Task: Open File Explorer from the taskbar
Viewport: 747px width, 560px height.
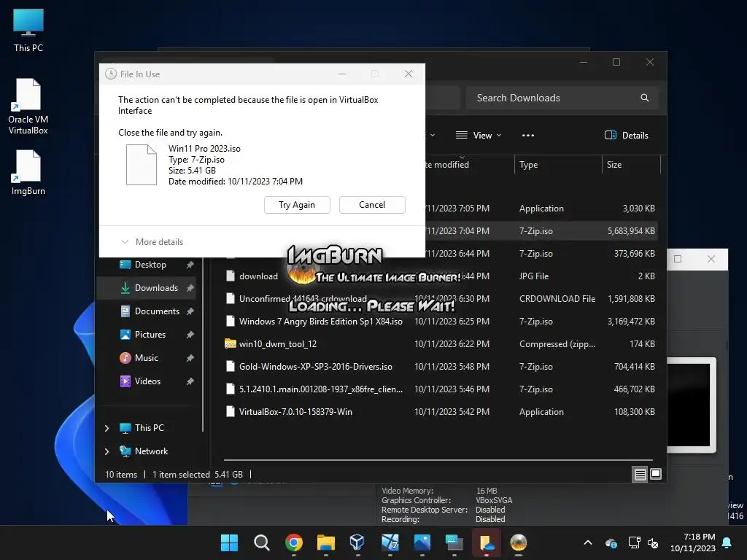Action: [x=326, y=542]
